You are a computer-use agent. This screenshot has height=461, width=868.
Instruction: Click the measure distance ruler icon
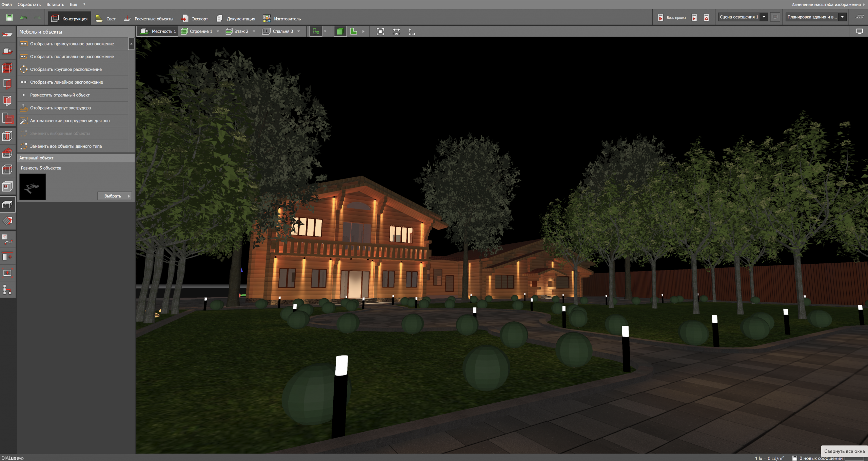pos(396,32)
